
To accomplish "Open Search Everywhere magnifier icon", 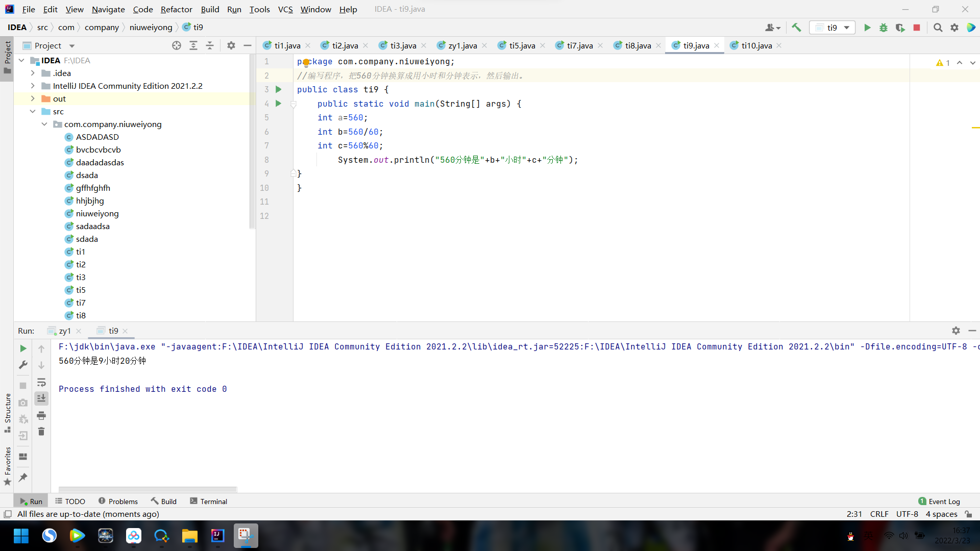I will tap(938, 28).
